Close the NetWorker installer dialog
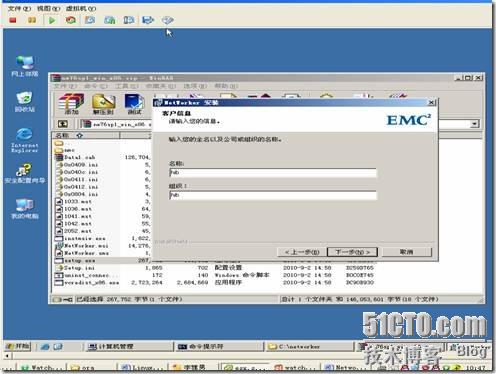 [431, 103]
